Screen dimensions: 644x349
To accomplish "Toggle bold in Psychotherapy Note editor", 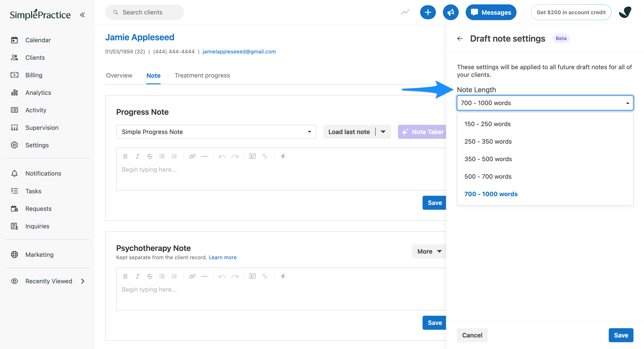I will (x=125, y=276).
